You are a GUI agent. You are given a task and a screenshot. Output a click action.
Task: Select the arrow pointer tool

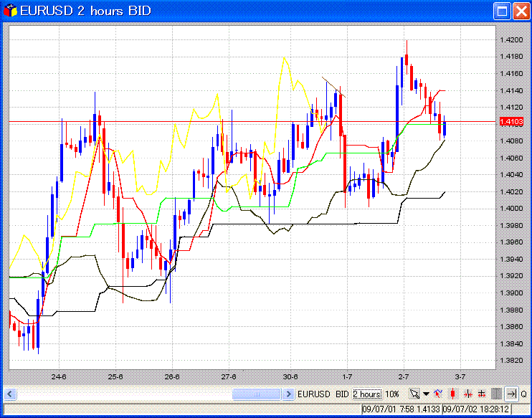pos(414,394)
